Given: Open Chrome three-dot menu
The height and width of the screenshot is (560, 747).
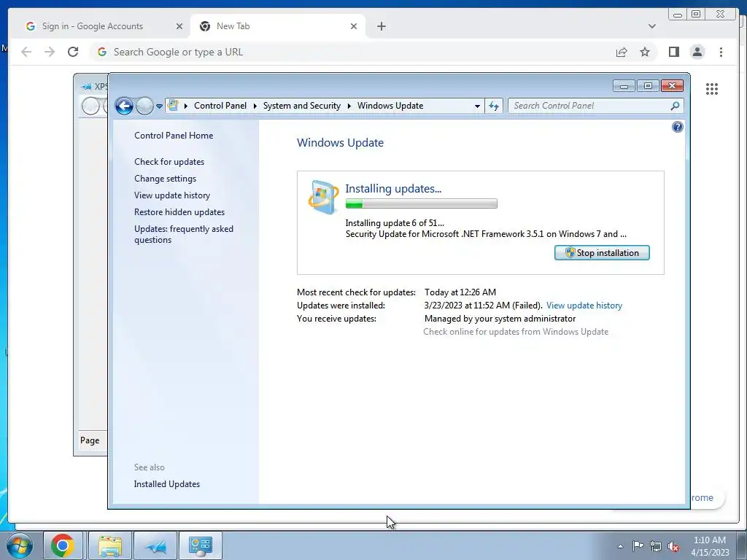Looking at the screenshot, I should [x=721, y=52].
